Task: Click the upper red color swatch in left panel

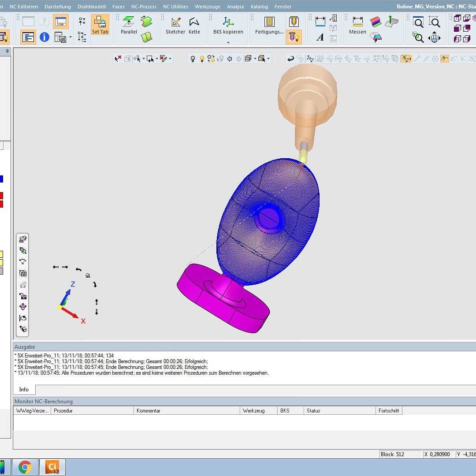Action: click(1, 195)
